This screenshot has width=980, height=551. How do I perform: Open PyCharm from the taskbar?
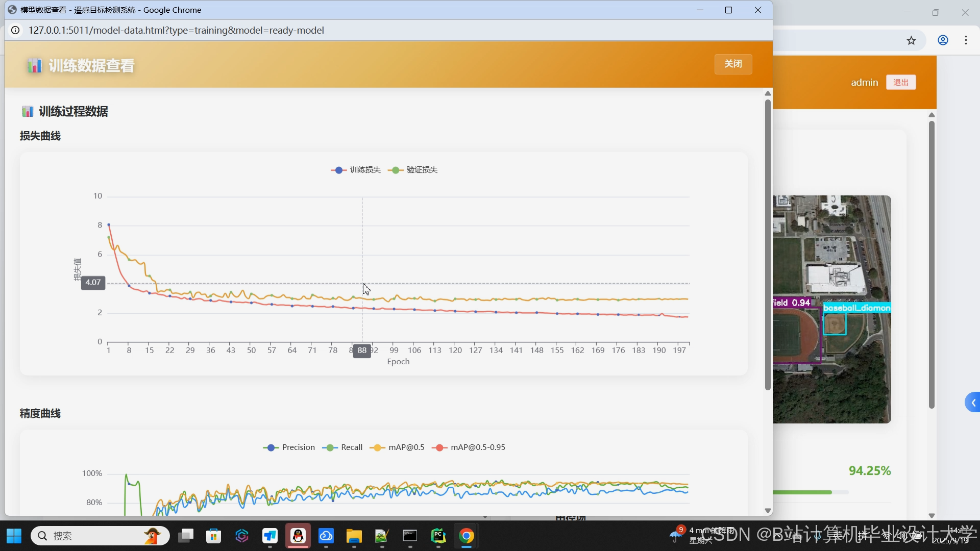438,536
